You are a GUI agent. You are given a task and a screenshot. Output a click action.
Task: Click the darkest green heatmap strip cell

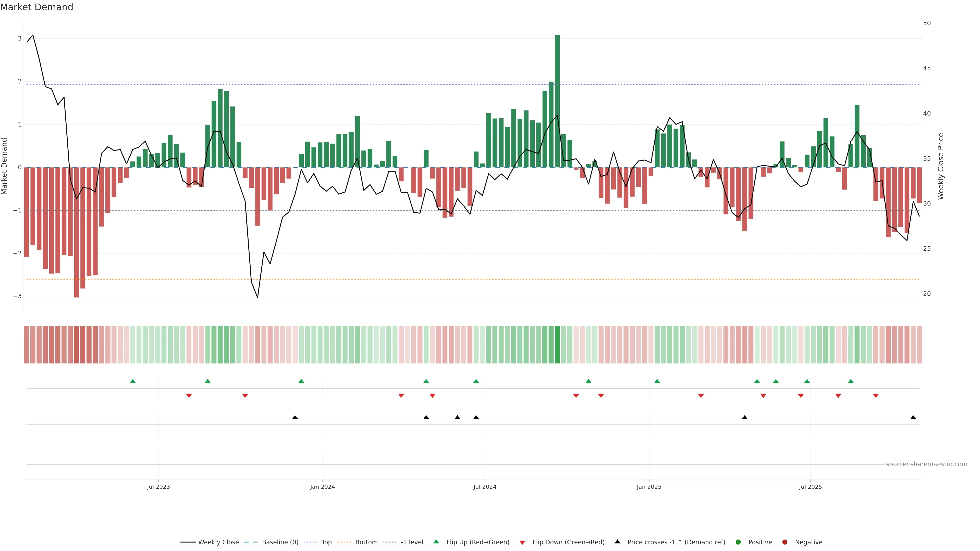click(557, 345)
